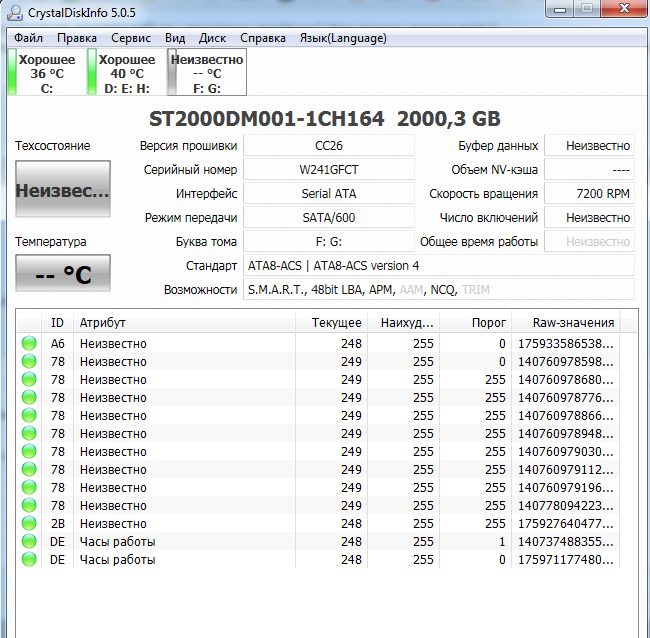The image size is (650, 638).
Task: Click status circle of row with raw 140778094223
Action: click(29, 505)
